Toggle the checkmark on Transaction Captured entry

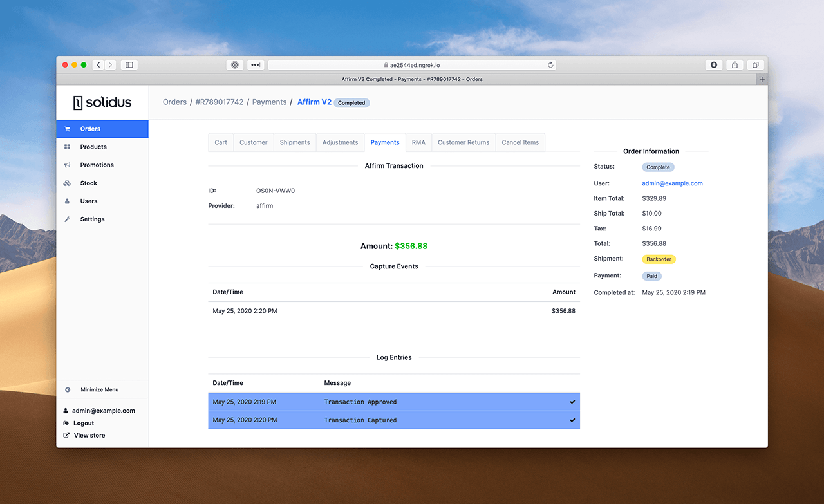pyautogui.click(x=572, y=420)
